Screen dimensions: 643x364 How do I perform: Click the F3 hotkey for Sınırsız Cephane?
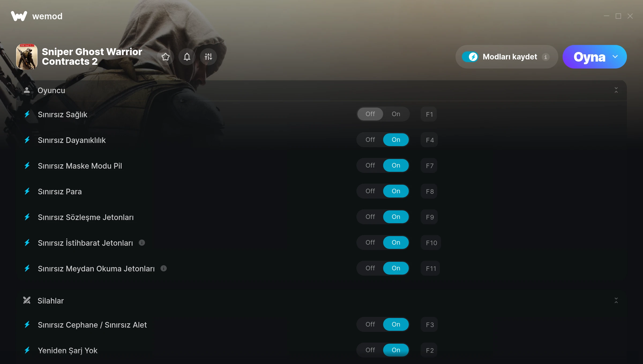pyautogui.click(x=429, y=325)
